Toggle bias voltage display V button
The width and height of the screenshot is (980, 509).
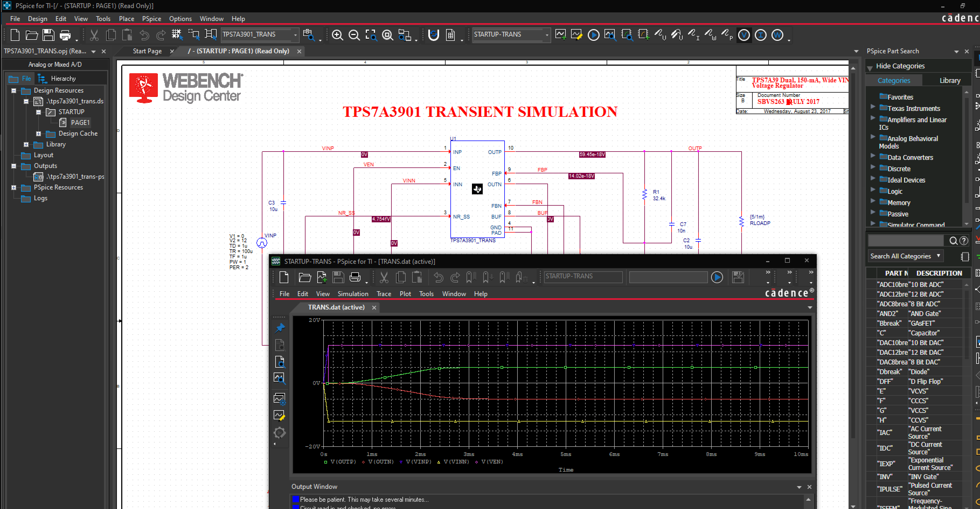click(x=744, y=35)
